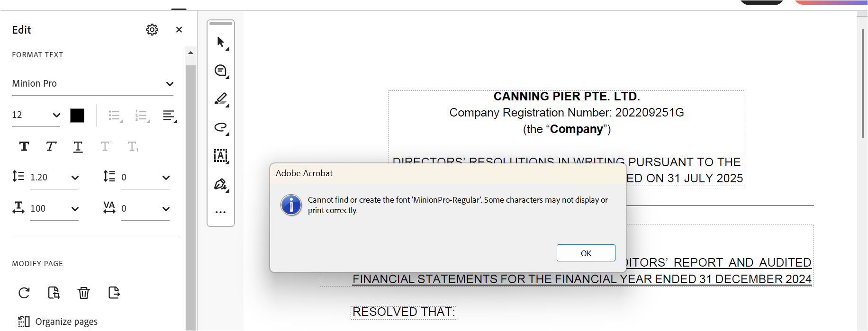This screenshot has width=868, height=331.
Task: Select the Highlight text tool
Action: pyautogui.click(x=221, y=99)
